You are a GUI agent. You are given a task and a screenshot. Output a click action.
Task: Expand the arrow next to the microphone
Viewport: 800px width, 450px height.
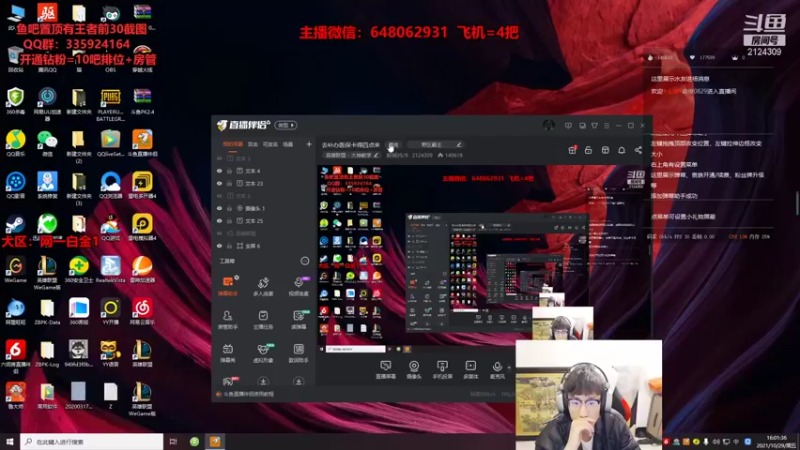(x=509, y=366)
